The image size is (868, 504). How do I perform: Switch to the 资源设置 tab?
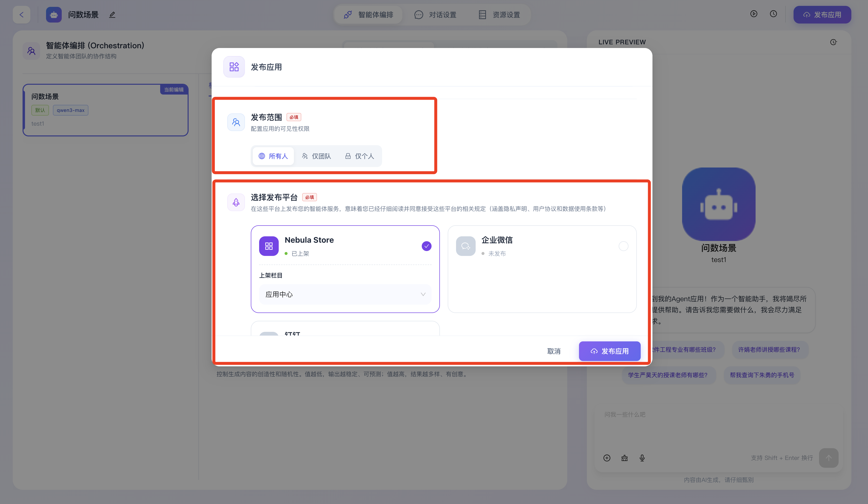tap(499, 15)
